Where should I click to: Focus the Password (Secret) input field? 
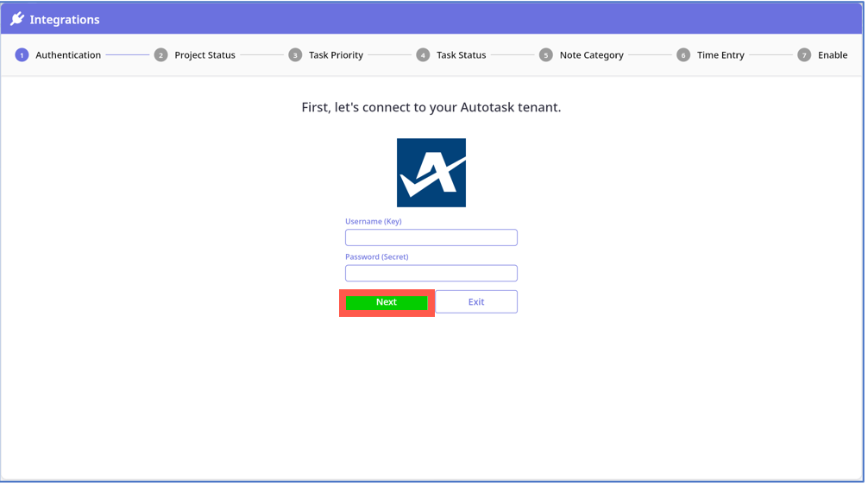point(431,274)
